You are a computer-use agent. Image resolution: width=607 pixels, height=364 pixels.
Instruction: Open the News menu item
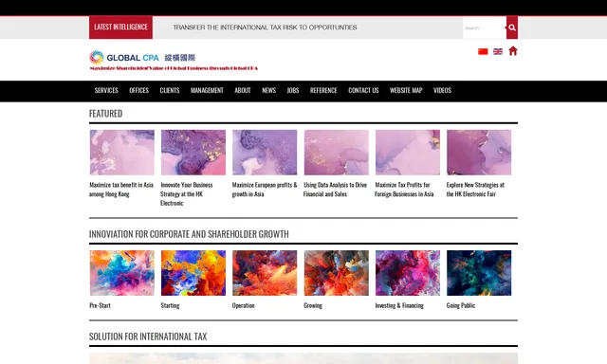click(x=268, y=90)
